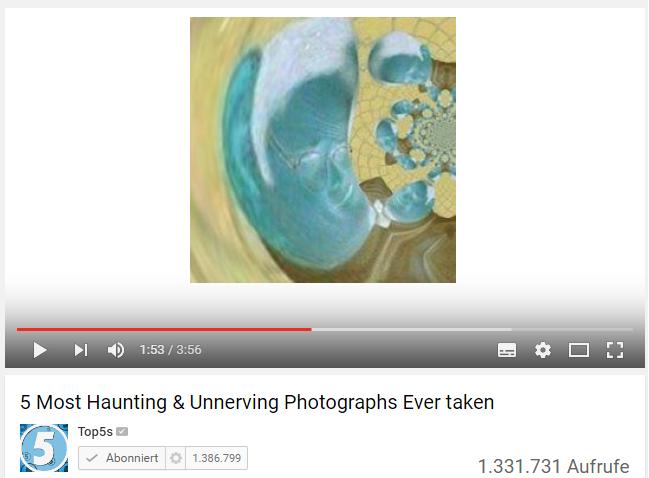Click the red played portion of progress bar
649x478 pixels.
164,329
